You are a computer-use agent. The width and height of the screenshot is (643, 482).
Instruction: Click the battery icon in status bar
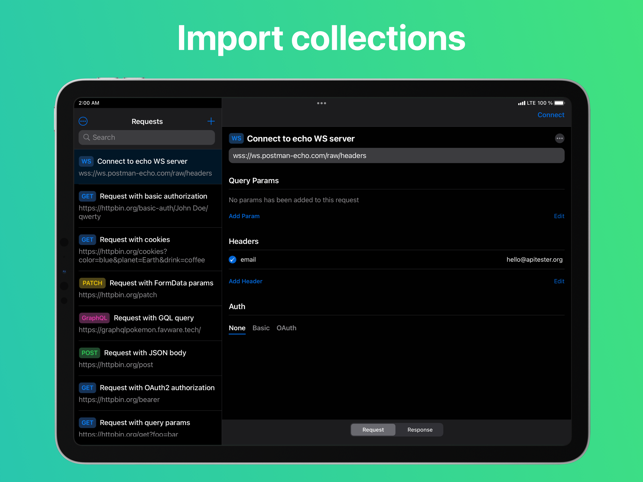559,103
